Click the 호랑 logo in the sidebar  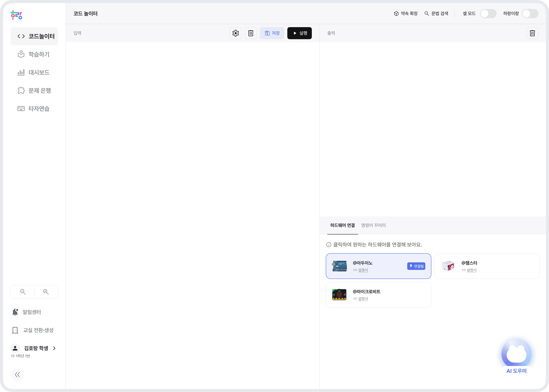click(16, 15)
